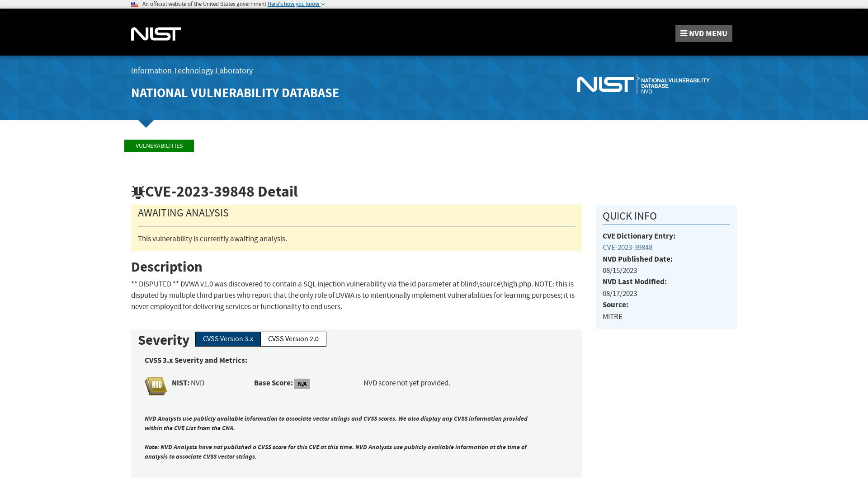Click the NIST logo in header

156,34
